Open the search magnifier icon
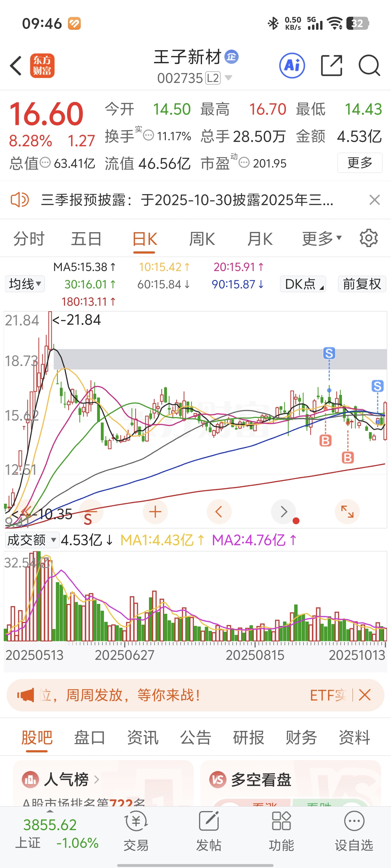This screenshot has height=868, width=391. [369, 65]
